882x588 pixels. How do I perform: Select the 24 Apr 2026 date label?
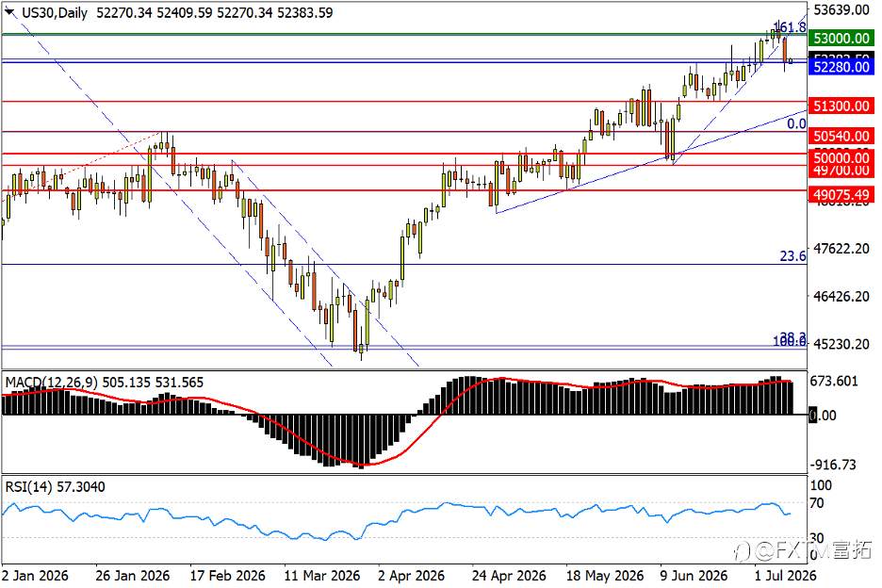click(509, 576)
